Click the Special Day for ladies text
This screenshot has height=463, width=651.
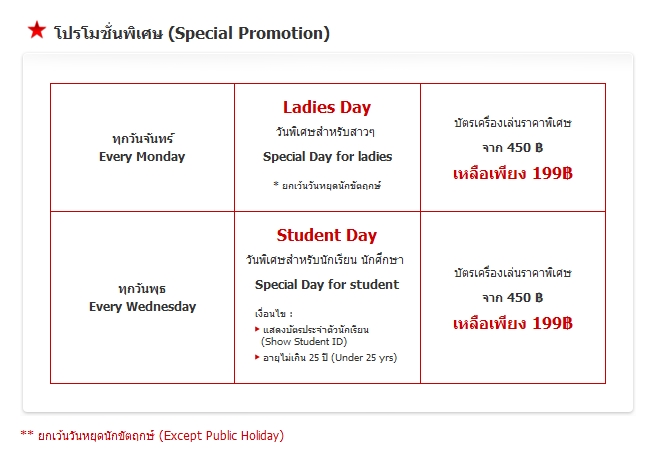pyautogui.click(x=327, y=157)
